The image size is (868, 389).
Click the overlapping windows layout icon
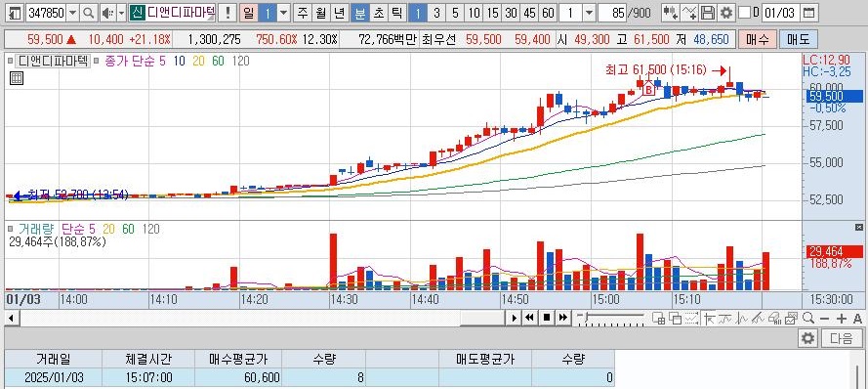click(x=676, y=318)
